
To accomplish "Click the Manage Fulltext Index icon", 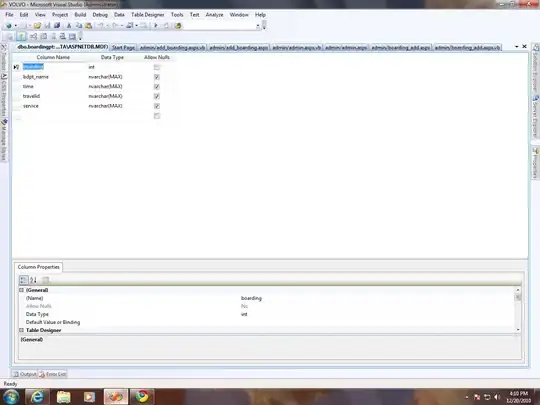I will click(x=53, y=36).
